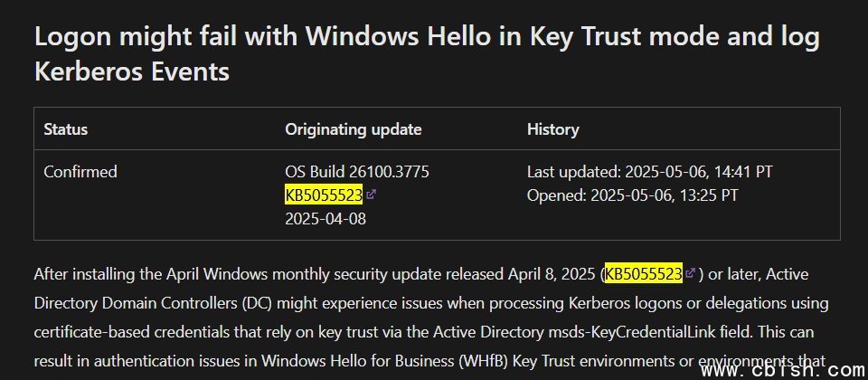This screenshot has width=868, height=380.
Task: Click external-link icon after paragraph KB5055523
Action: tap(690, 273)
